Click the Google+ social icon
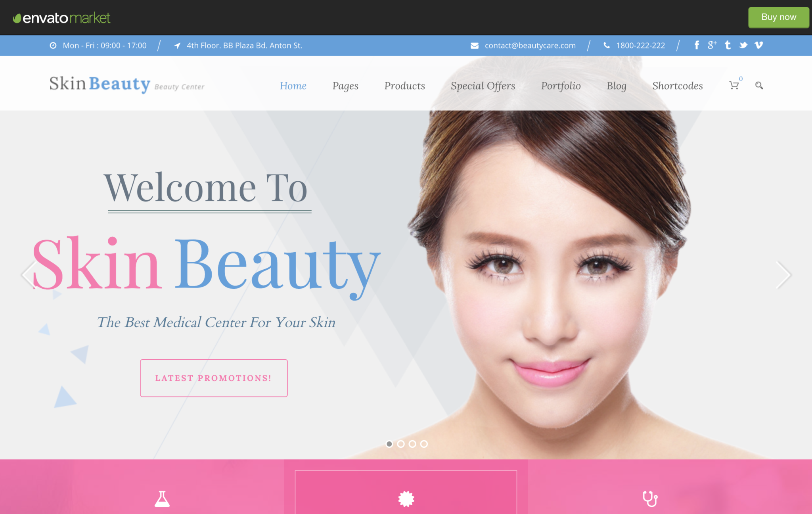Image resolution: width=812 pixels, height=514 pixels. 712,45
